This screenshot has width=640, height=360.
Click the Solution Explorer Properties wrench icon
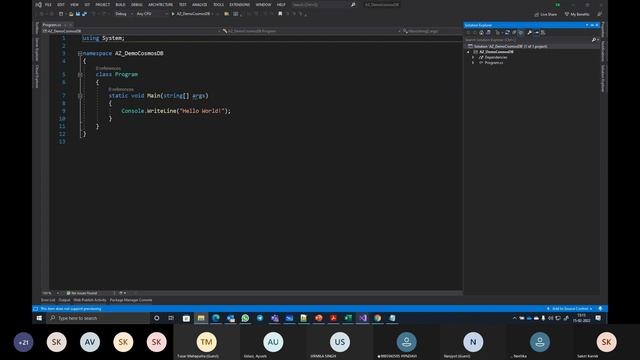tap(529, 32)
